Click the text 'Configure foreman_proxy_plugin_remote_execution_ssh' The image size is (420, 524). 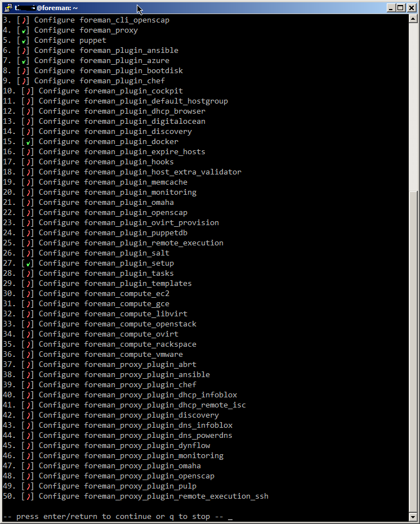[154, 496]
